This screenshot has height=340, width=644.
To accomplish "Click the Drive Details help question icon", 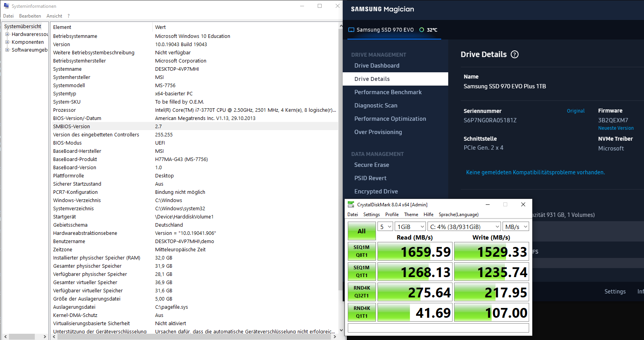I will click(515, 54).
